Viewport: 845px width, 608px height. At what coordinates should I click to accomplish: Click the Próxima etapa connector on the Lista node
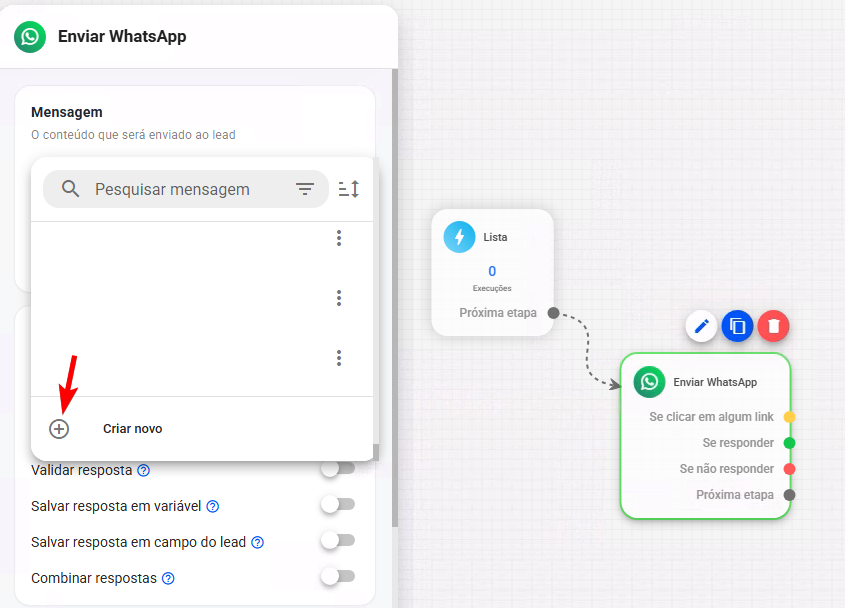553,313
